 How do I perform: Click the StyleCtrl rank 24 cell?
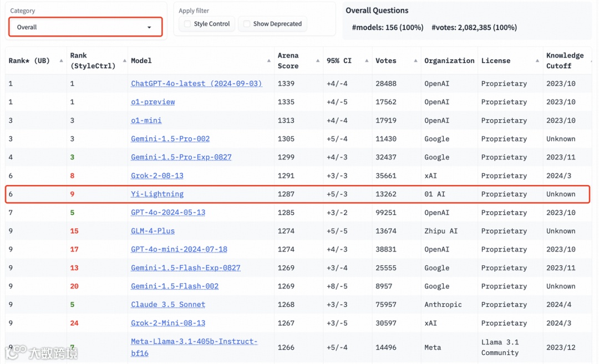74,323
